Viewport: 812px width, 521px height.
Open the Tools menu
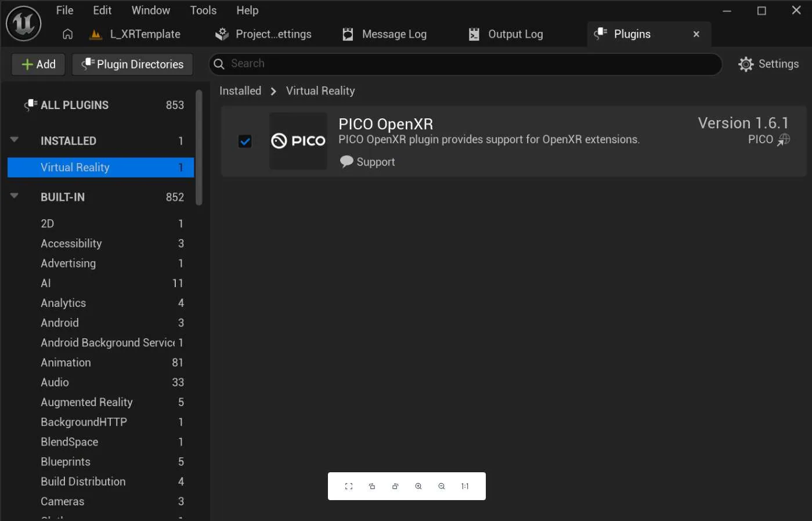203,10
